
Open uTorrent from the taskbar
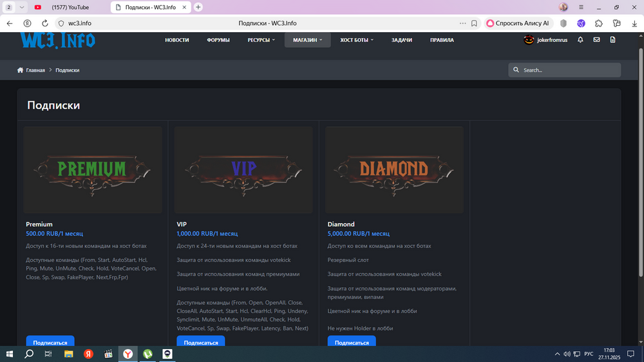click(147, 354)
